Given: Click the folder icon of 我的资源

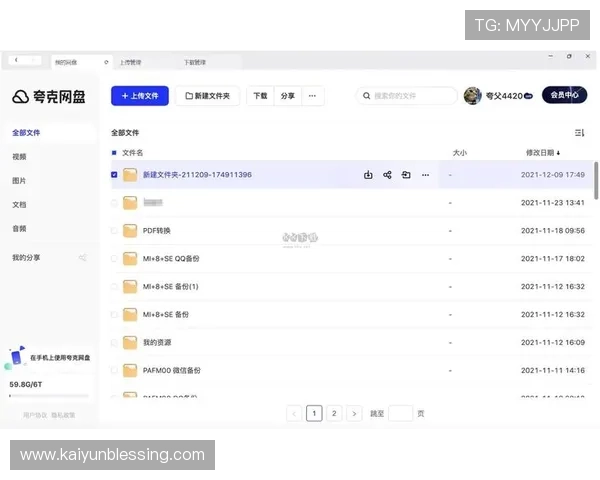Looking at the screenshot, I should pos(130,342).
